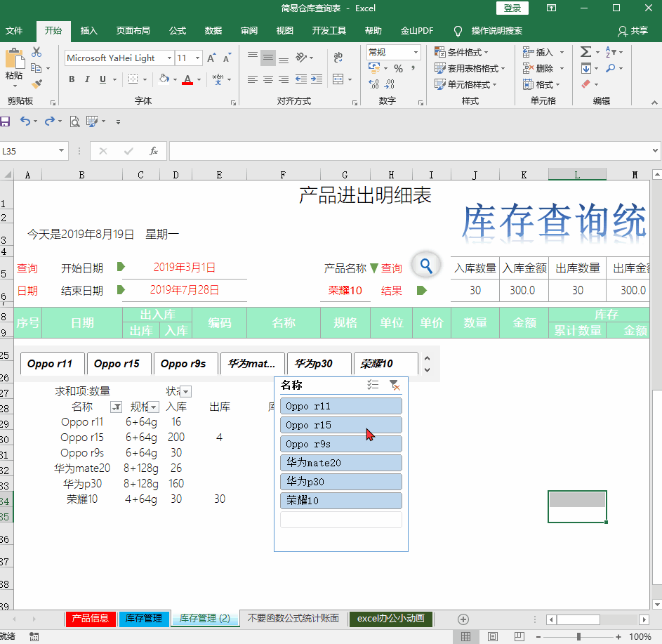This screenshot has height=644, width=662.
Task: Click the Merge and Center icon
Action: point(338,79)
